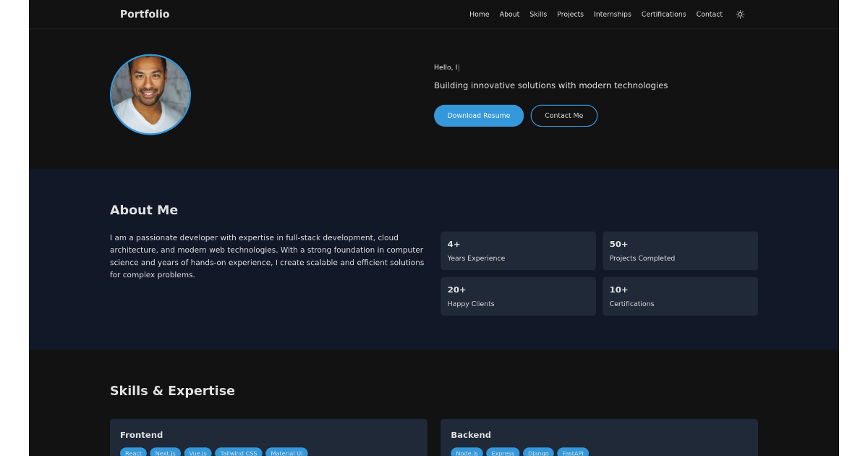Click the Portfolio logo in the header
Viewport: 868px width, 456px height.
click(x=144, y=14)
